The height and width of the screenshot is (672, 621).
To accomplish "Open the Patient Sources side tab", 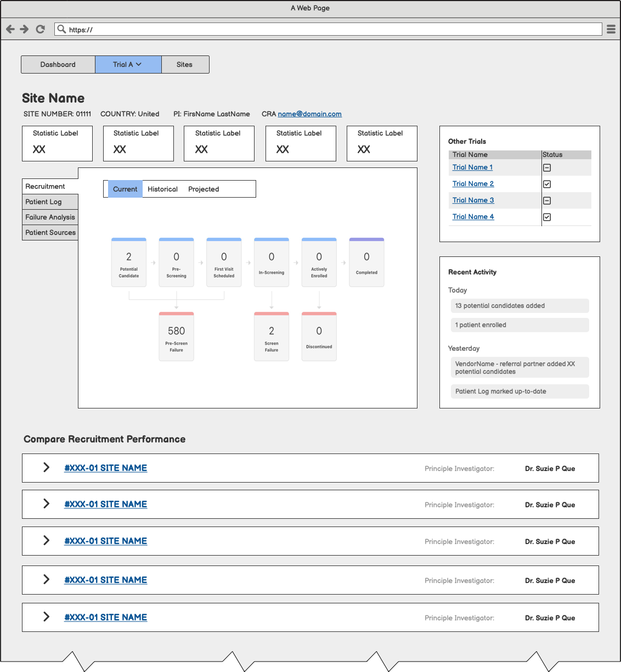I will coord(50,233).
